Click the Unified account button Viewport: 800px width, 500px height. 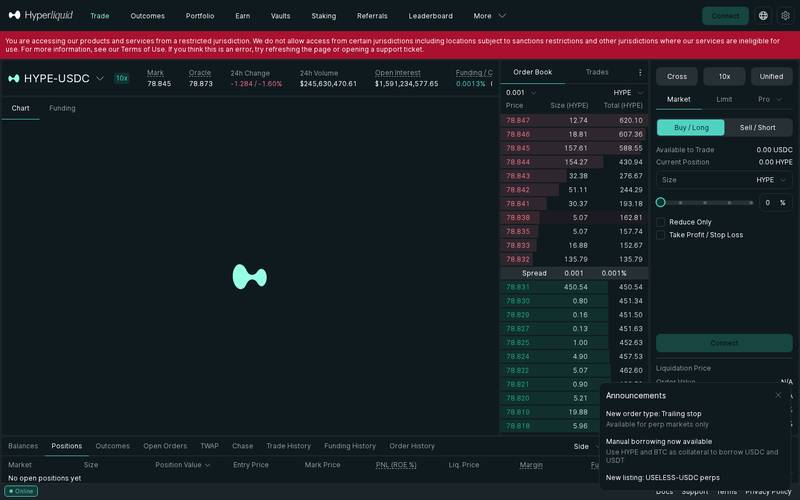(x=771, y=77)
